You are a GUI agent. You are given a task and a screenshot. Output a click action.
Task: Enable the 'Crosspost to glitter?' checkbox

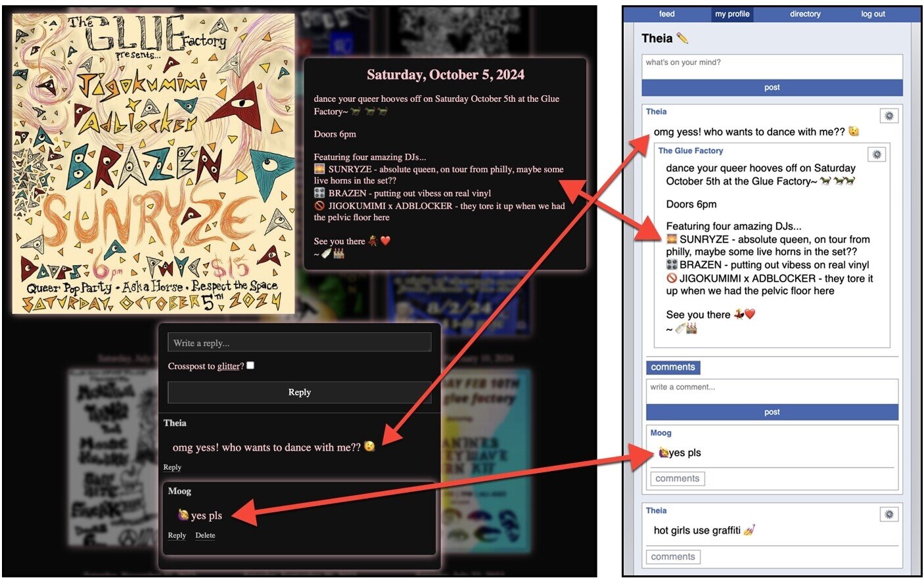coord(250,366)
